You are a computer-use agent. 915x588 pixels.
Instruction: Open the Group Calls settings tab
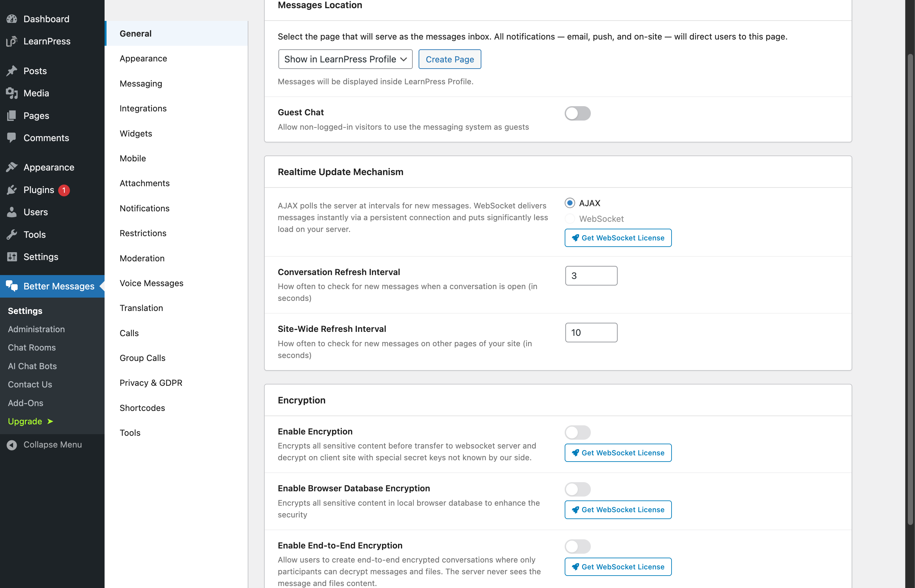coord(176,358)
